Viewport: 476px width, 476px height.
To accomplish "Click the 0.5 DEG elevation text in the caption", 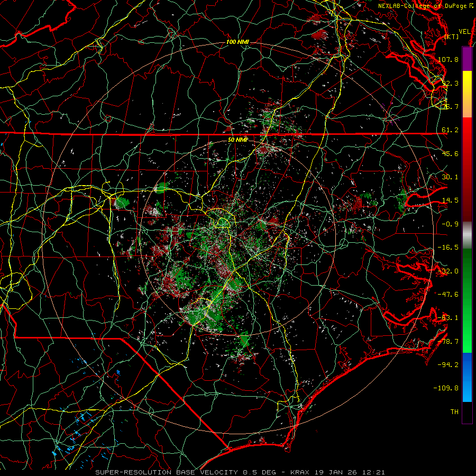I will click(x=259, y=472).
